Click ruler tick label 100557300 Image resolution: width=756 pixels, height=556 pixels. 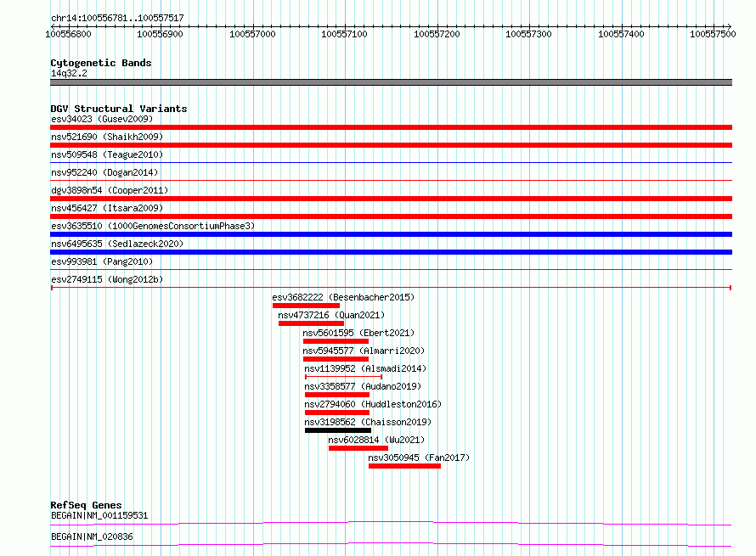tap(528, 34)
